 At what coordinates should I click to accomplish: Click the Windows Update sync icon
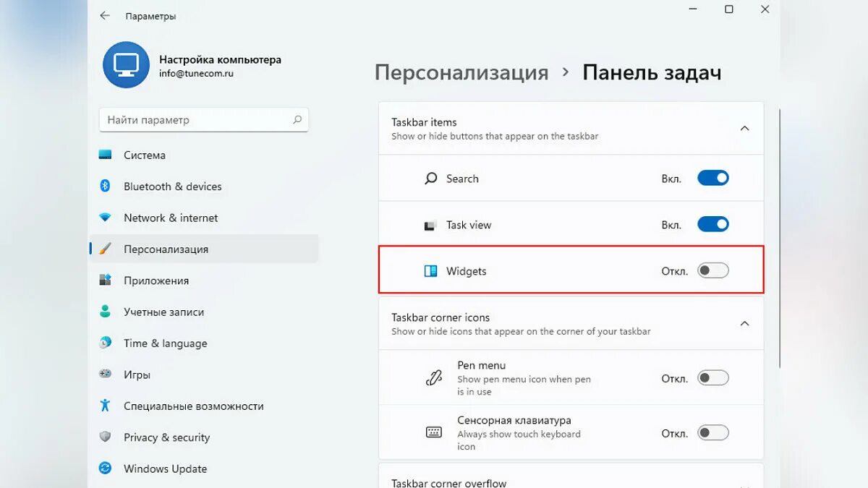(105, 468)
